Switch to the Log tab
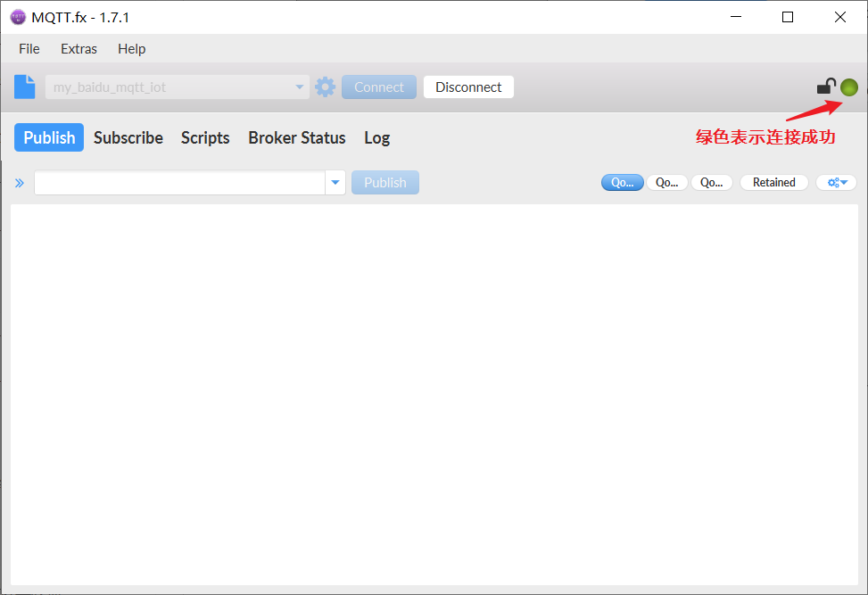Image resolution: width=868 pixels, height=595 pixels. 377,137
